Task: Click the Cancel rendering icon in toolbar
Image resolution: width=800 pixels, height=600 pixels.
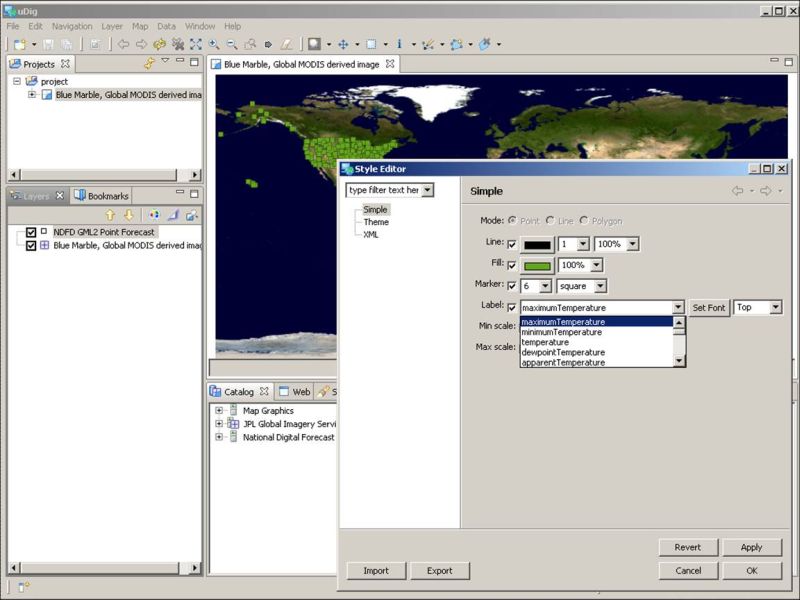Action: point(178,44)
